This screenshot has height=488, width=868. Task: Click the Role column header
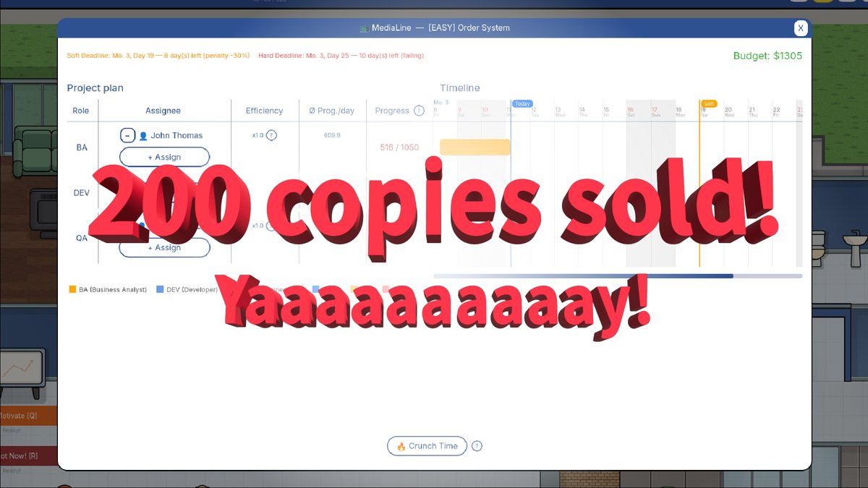[81, 111]
